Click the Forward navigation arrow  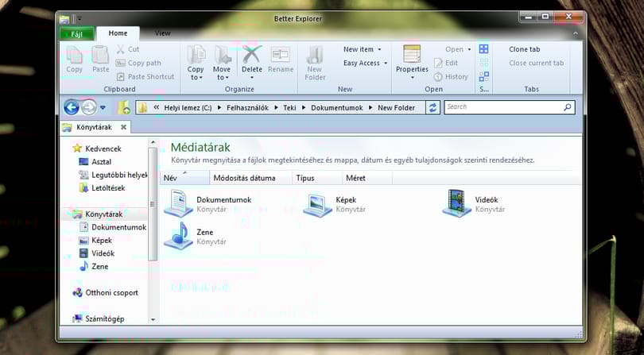point(89,107)
